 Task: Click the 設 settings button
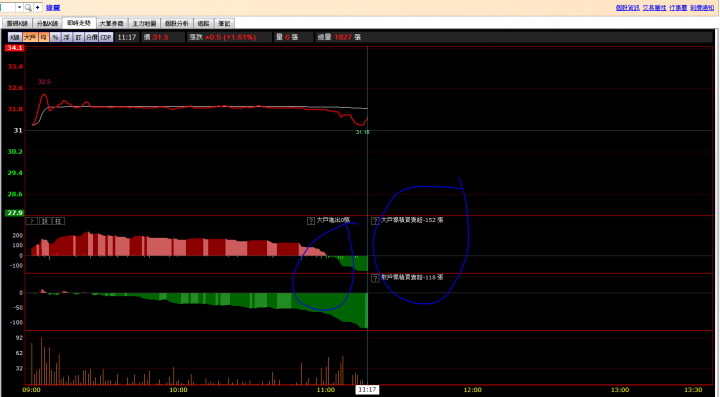45,221
